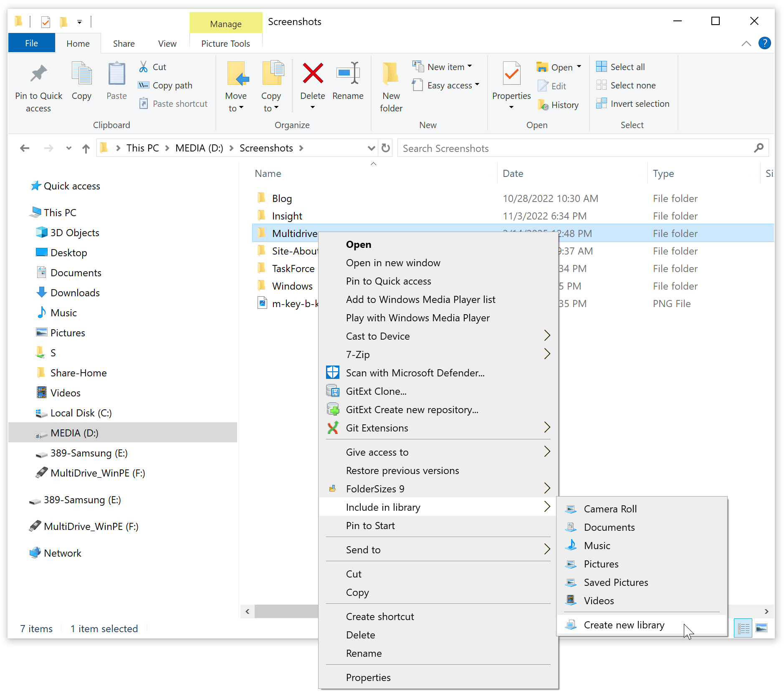784x696 pixels.
Task: Expand address bar history dropdown
Action: 371,148
